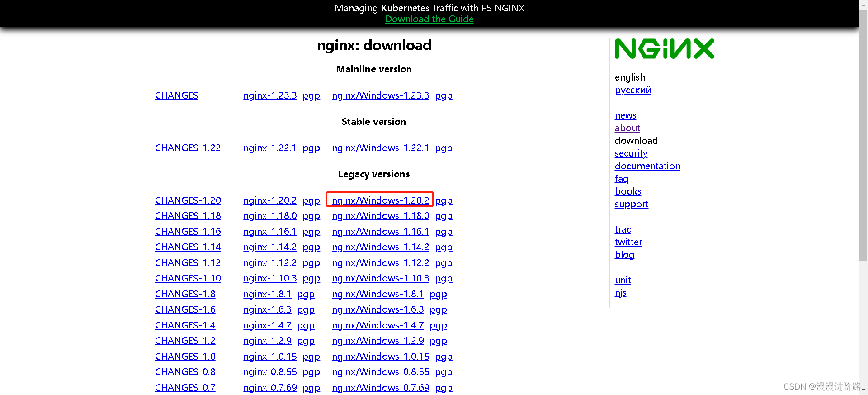The image size is (868, 395).
Task: Open the mainline CHANGES link
Action: (x=176, y=95)
